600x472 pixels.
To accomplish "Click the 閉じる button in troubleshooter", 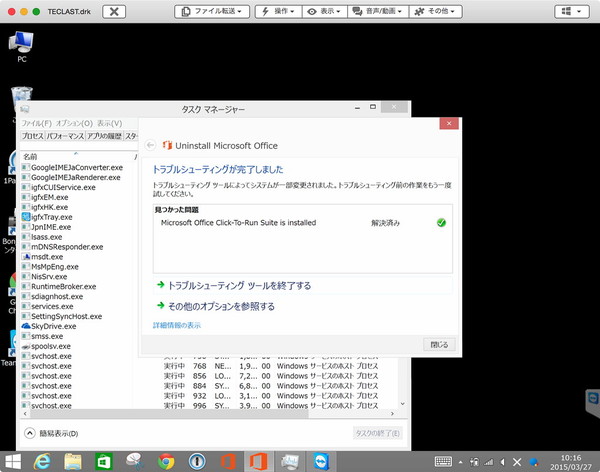I will tap(439, 345).
